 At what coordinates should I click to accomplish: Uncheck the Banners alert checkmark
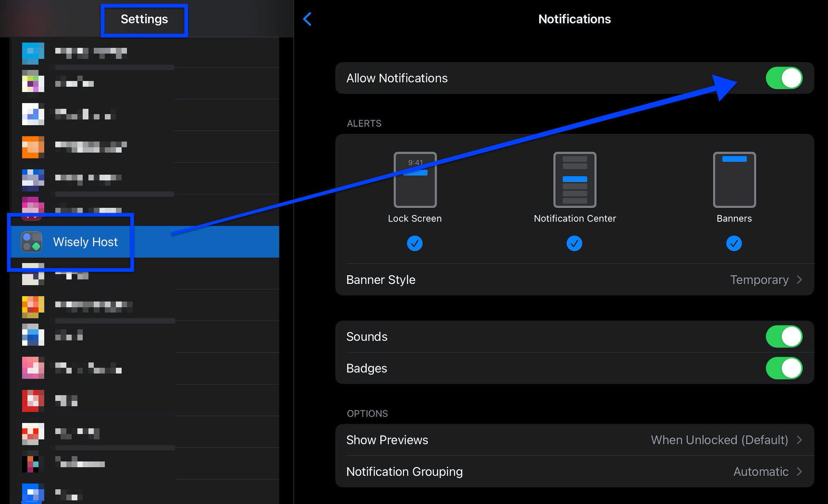click(x=734, y=243)
